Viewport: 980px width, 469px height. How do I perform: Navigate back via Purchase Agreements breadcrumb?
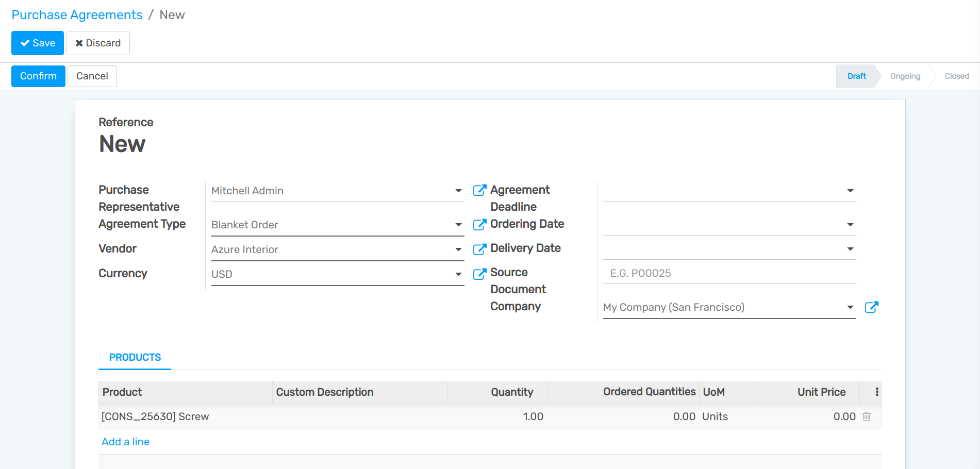(76, 14)
